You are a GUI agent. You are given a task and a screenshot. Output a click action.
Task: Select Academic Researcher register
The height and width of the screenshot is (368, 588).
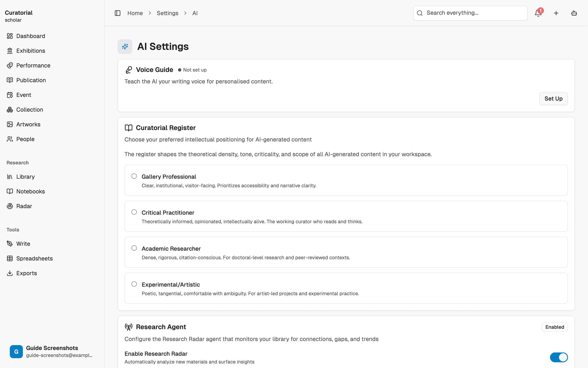click(134, 248)
